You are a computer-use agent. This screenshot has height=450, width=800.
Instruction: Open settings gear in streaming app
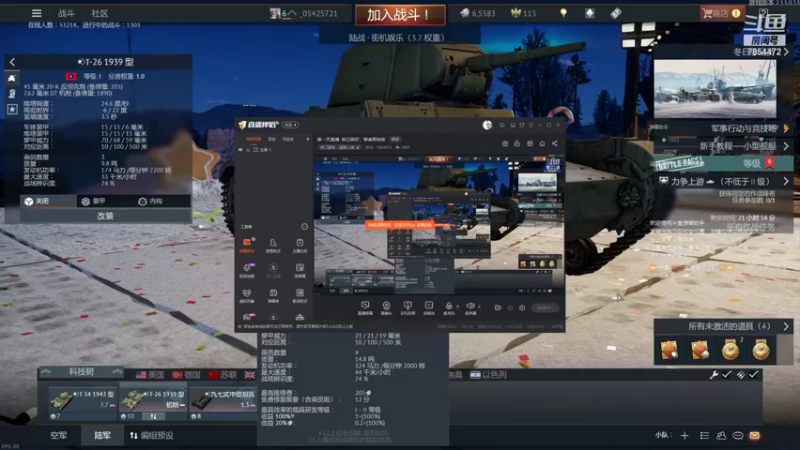pyautogui.click(x=522, y=308)
